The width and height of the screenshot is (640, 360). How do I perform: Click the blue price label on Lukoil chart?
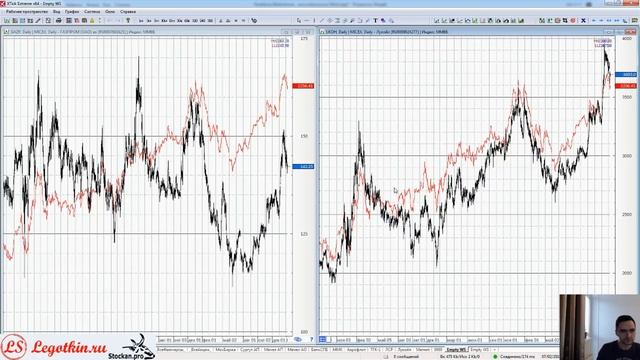626,75
